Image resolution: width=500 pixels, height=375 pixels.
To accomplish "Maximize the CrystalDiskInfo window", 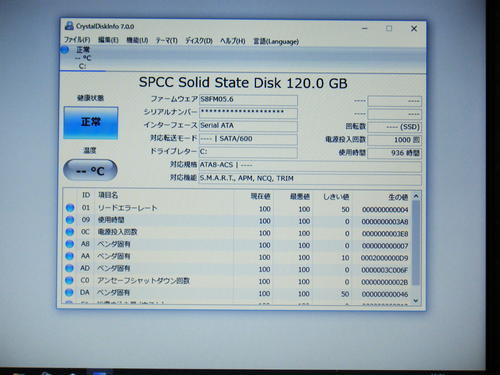I will tap(389, 29).
